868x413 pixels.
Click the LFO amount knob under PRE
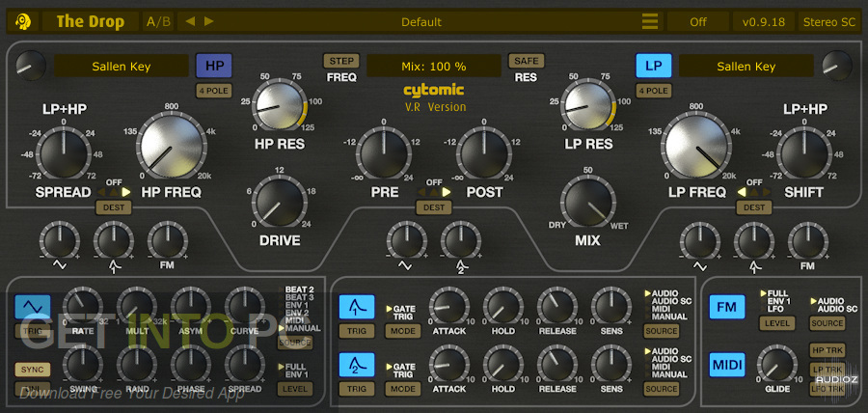click(406, 241)
